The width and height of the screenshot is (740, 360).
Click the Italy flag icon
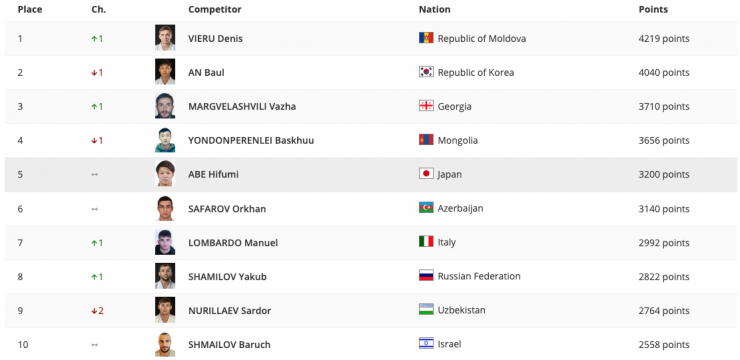[x=426, y=242]
